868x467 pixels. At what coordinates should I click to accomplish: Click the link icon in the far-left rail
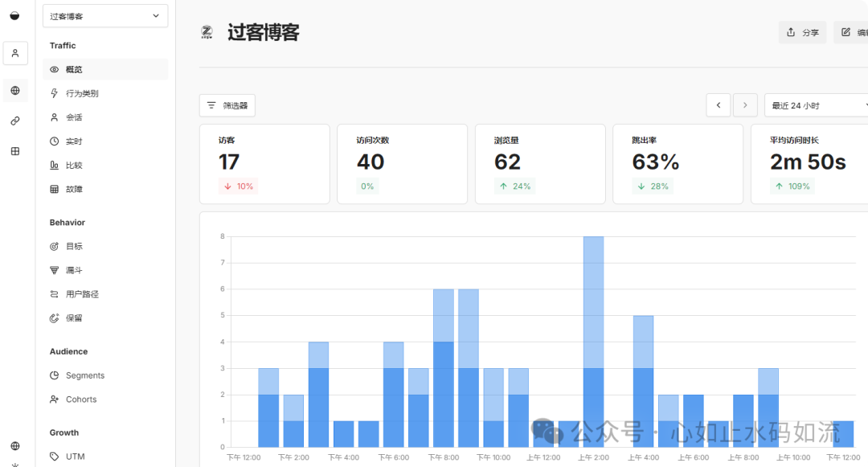point(14,121)
